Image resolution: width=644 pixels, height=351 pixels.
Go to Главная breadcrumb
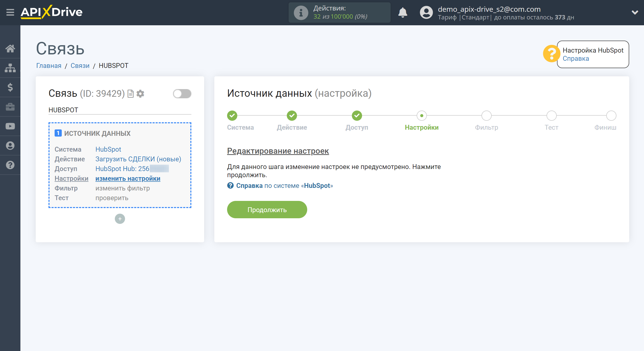49,66
